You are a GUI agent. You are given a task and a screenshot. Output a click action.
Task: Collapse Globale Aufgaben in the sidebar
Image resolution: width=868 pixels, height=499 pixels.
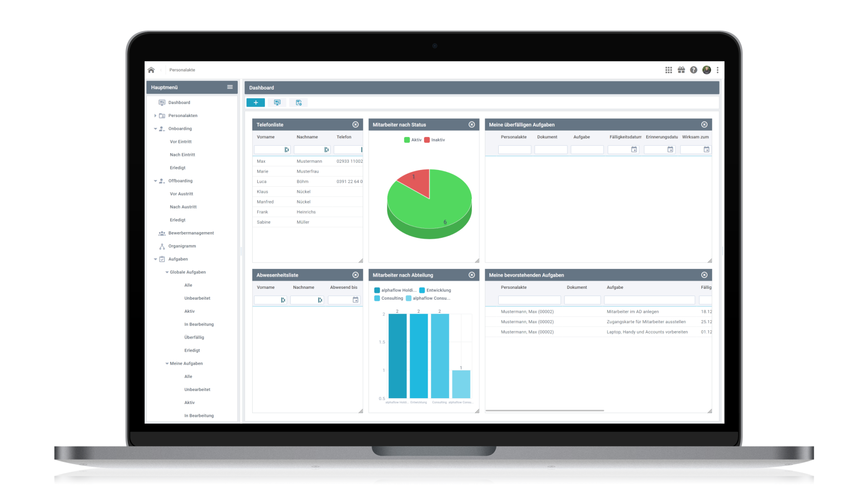(167, 272)
